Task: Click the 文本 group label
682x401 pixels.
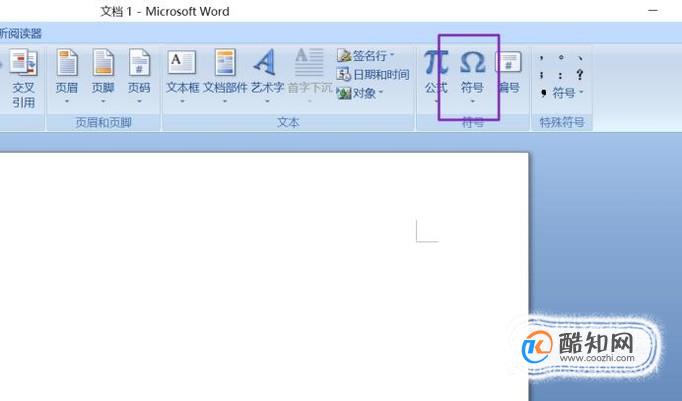Action: coord(288,123)
